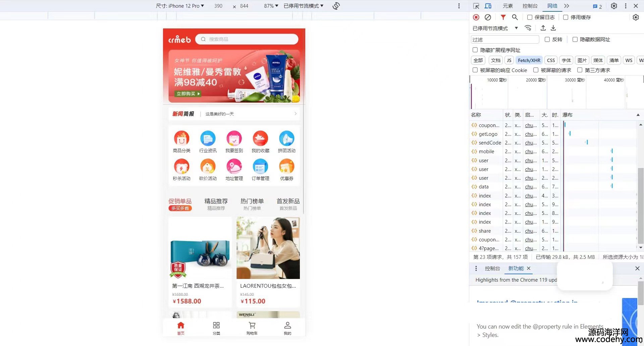The width and height of the screenshot is (644, 346).
Task: Select the 全部 filter type
Action: click(x=478, y=60)
